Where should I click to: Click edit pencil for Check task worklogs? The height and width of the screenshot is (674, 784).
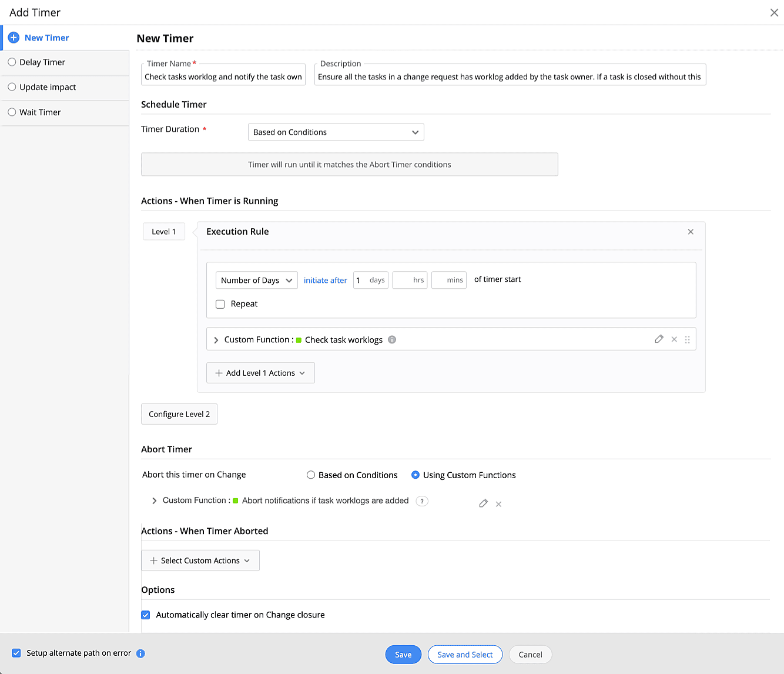click(x=659, y=339)
